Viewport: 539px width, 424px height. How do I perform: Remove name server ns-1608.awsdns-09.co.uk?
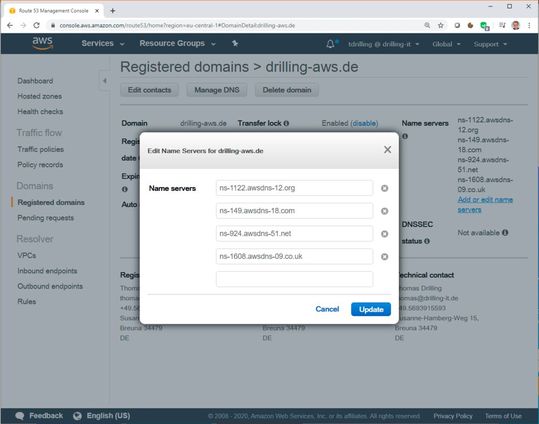pos(385,257)
